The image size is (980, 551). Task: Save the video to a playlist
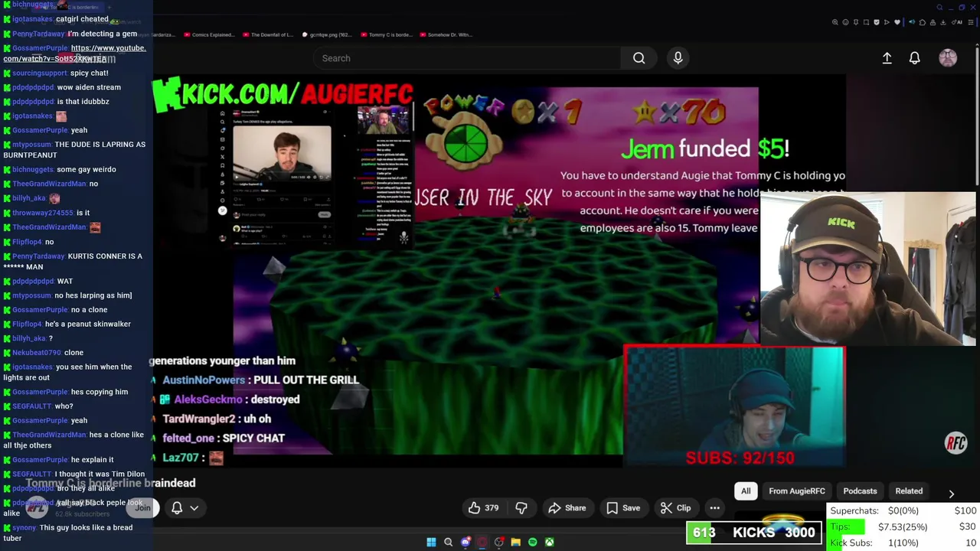pyautogui.click(x=623, y=508)
